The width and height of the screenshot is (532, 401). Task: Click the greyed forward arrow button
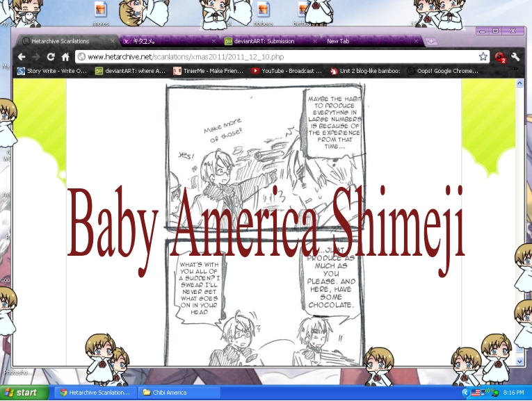[x=36, y=57]
